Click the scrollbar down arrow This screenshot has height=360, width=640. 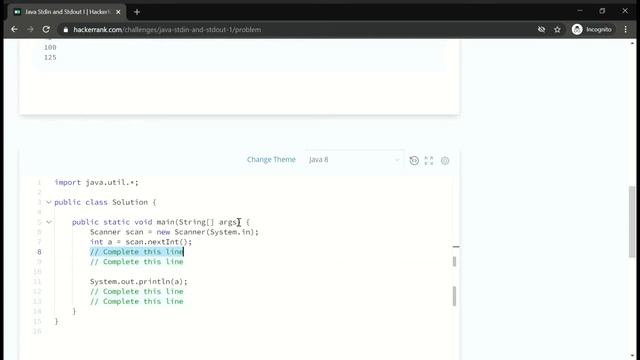click(632, 356)
